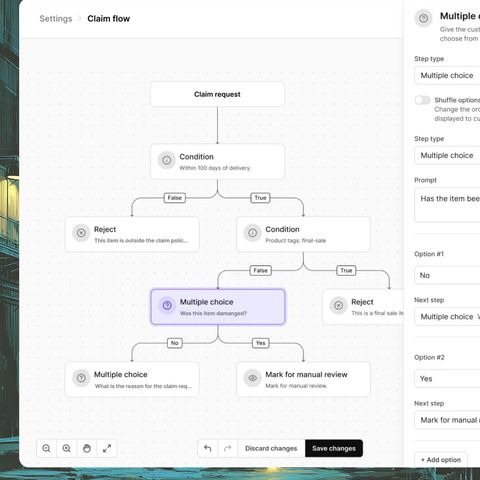
Task: Click the info icon in top Condition node
Action: [167, 160]
